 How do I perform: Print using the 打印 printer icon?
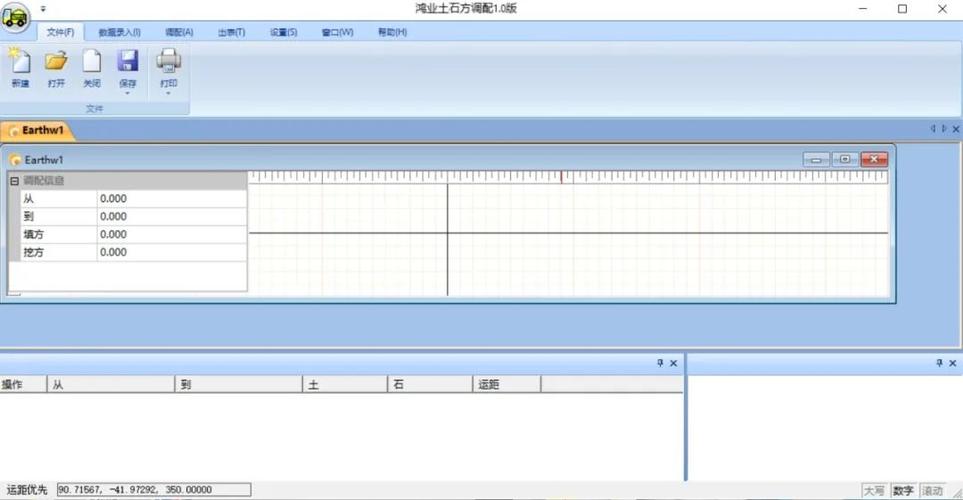pyautogui.click(x=168, y=64)
